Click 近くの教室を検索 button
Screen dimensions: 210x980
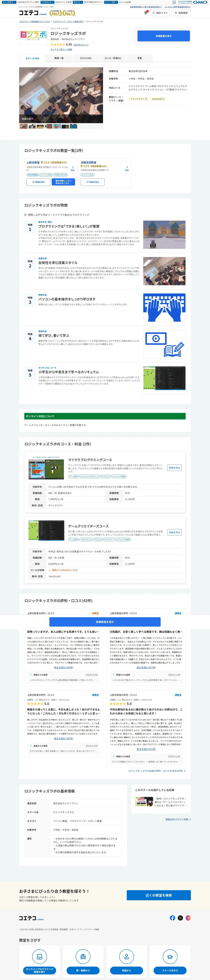click(158, 895)
